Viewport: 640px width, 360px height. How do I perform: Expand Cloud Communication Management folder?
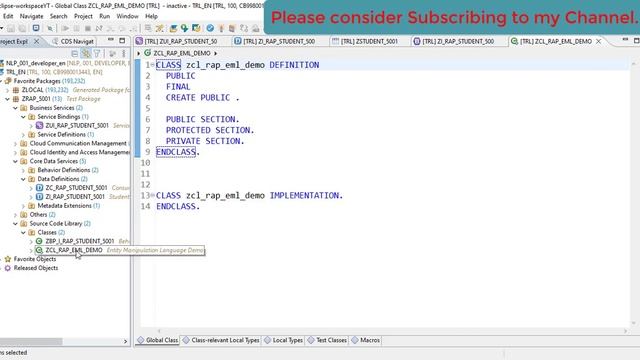[x=15, y=143]
